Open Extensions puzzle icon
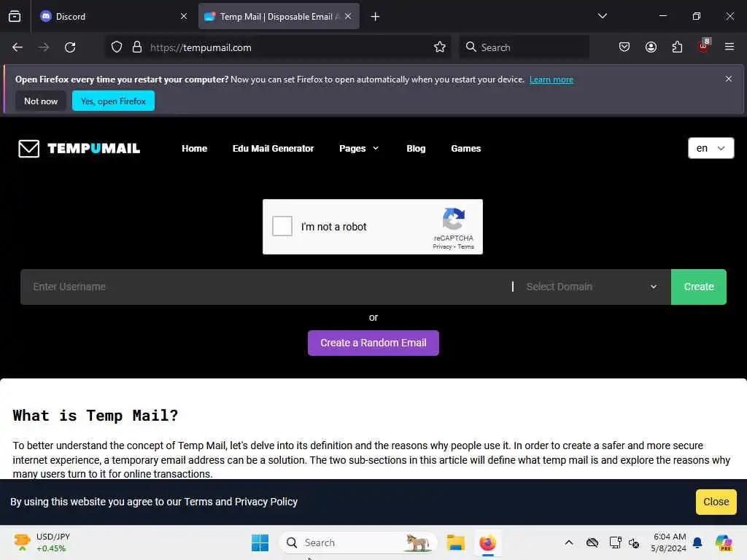The width and height of the screenshot is (747, 560). pos(677,47)
